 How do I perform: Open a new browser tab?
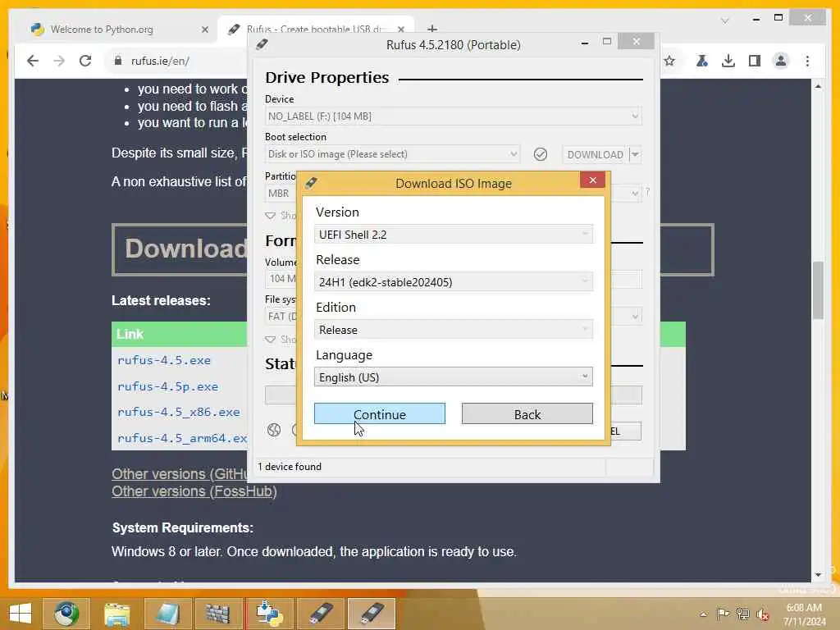tap(432, 29)
